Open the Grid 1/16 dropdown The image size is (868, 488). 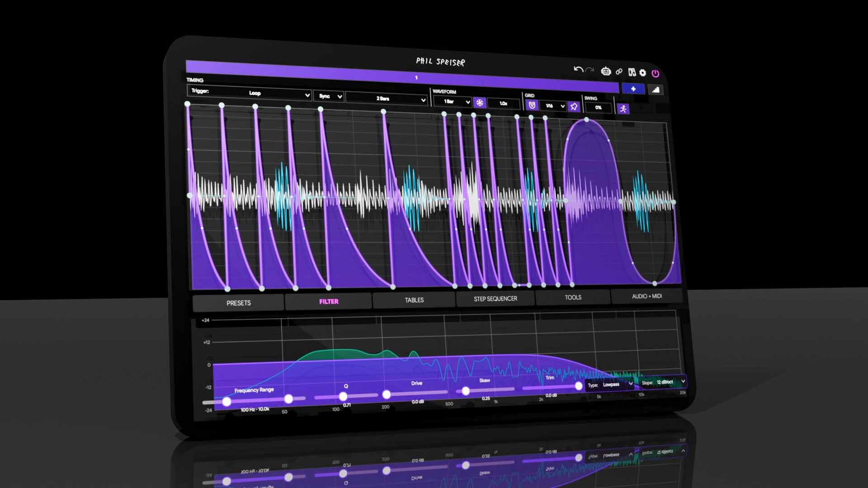pyautogui.click(x=553, y=106)
